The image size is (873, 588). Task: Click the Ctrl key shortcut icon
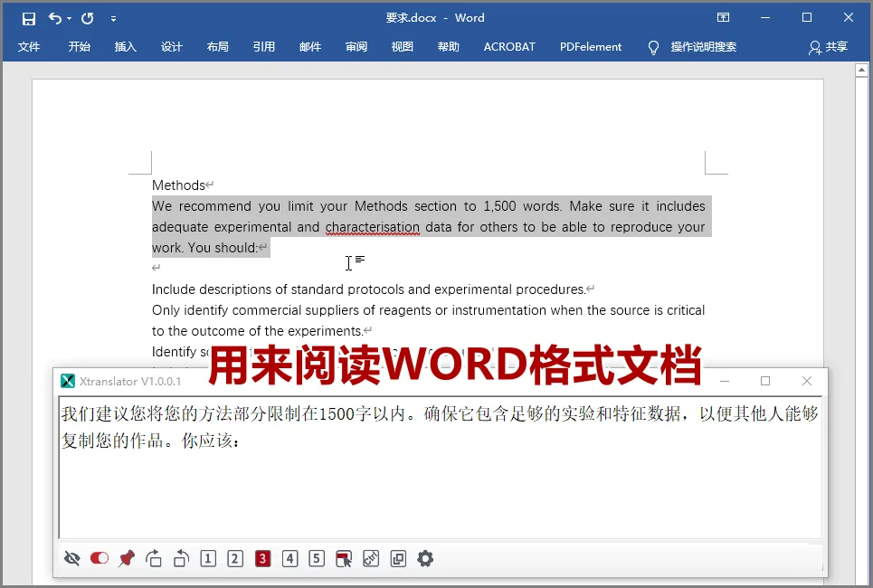[x=371, y=558]
